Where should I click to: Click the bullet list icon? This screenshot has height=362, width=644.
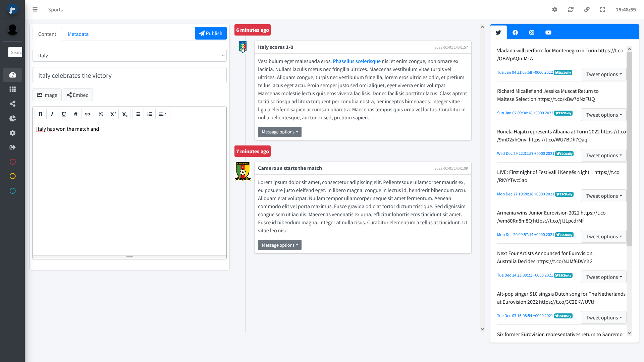pos(138,114)
